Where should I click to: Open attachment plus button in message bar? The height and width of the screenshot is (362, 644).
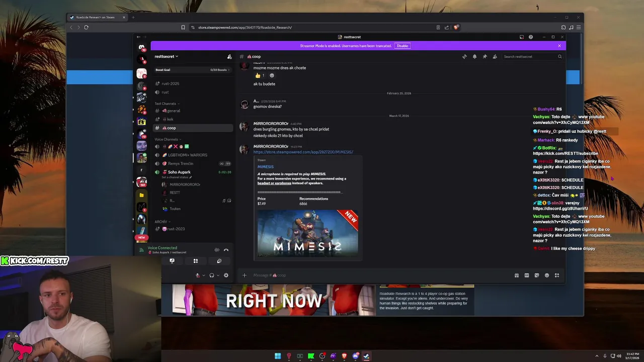click(245, 275)
